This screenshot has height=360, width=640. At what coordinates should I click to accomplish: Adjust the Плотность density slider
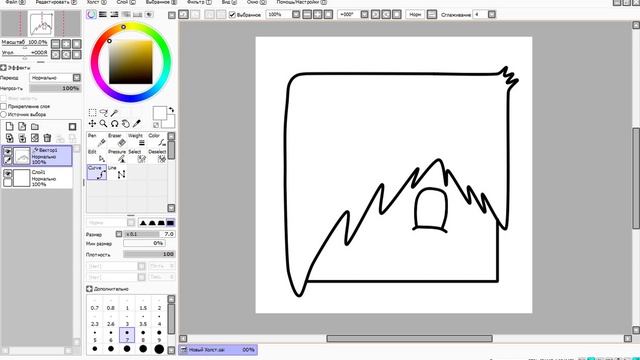(149, 254)
